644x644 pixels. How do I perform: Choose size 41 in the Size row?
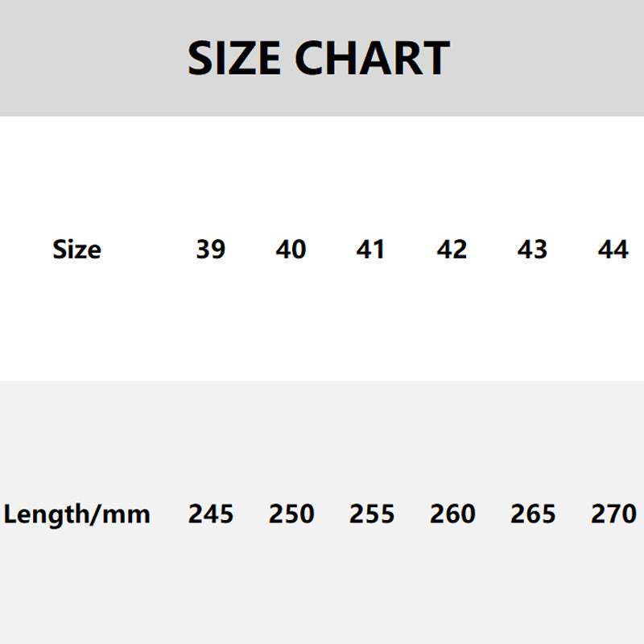click(x=371, y=250)
